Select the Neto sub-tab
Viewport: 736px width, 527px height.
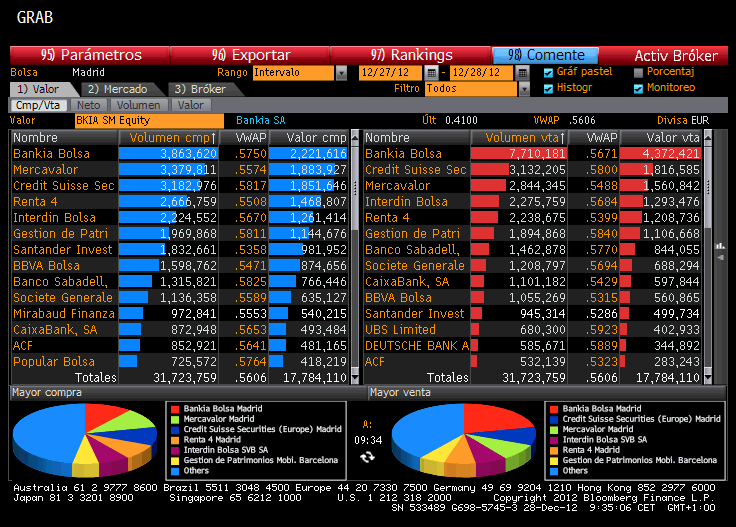click(x=88, y=105)
